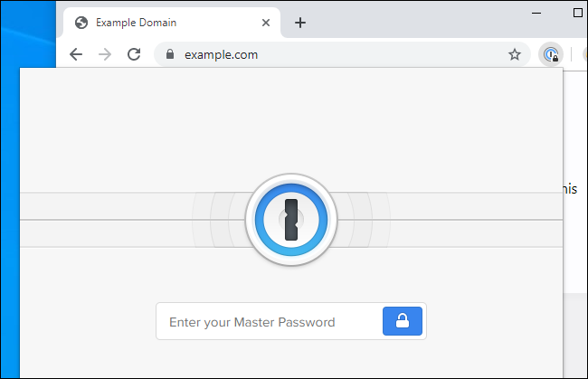Image resolution: width=588 pixels, height=379 pixels.
Task: Open a new browser tab
Action: coord(300,23)
